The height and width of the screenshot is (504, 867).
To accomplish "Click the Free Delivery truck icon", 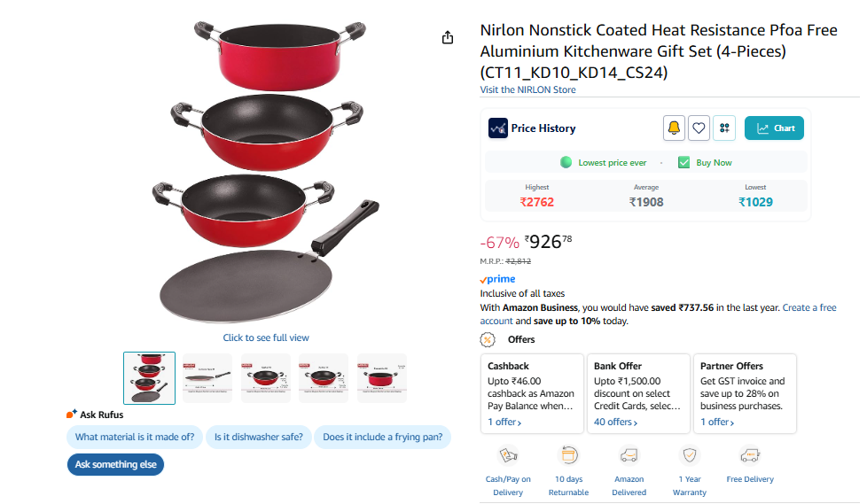I will (750, 455).
